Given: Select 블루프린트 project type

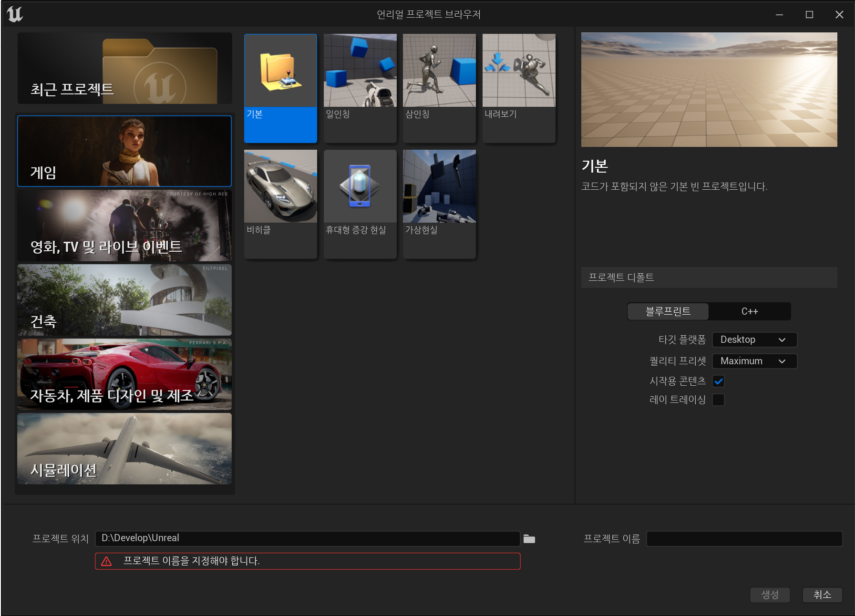Looking at the screenshot, I should pos(668,311).
